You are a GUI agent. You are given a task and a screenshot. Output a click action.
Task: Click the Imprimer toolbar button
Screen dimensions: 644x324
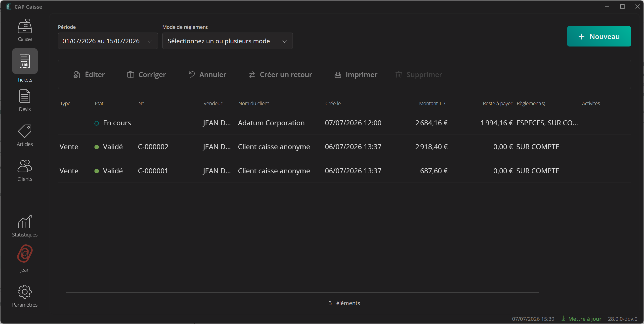click(356, 75)
